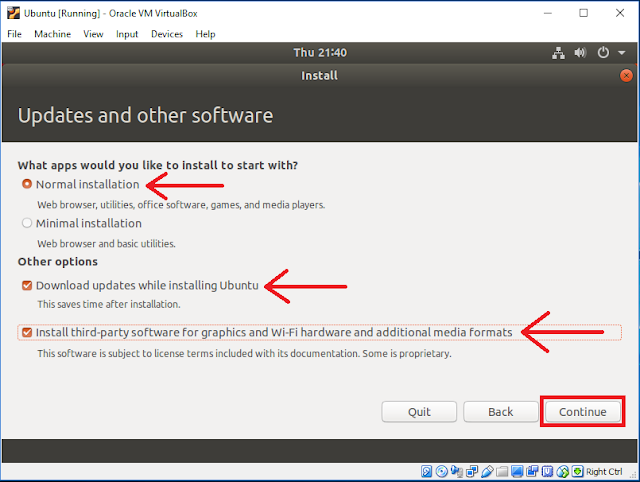Select the Normal installation radio button
This screenshot has height=482, width=640.
tap(27, 184)
